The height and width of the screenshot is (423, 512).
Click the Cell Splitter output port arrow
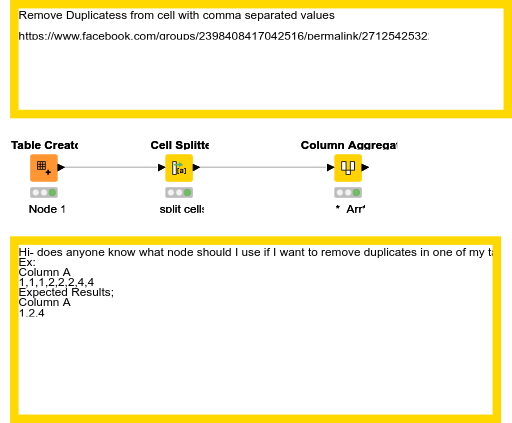pos(197,167)
